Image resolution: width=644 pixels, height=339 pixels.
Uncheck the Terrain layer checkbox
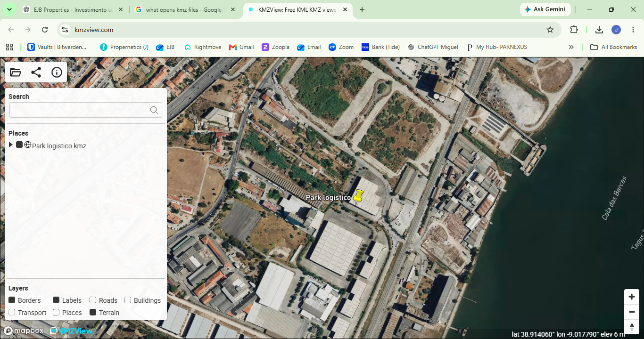pyautogui.click(x=93, y=312)
